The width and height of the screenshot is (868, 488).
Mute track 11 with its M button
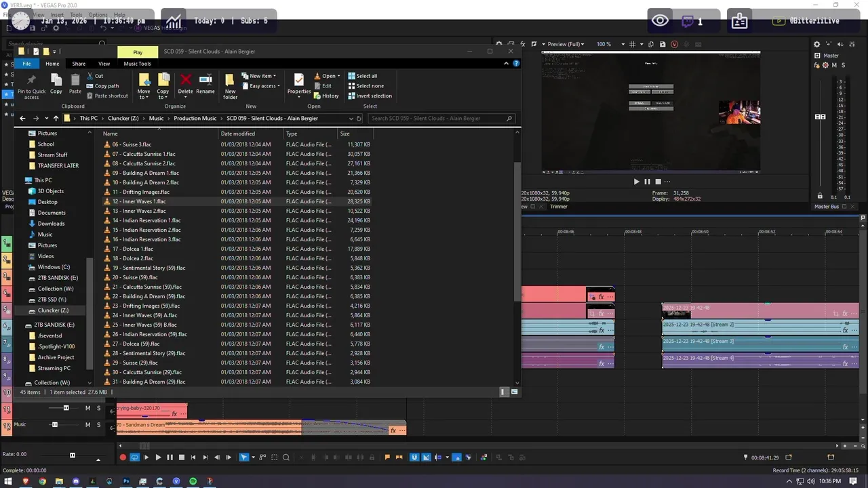click(x=87, y=408)
